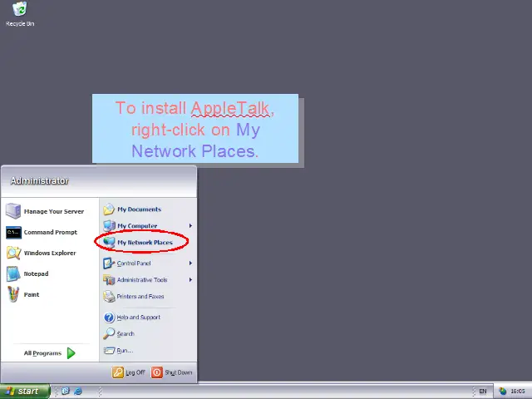Click the Notepad label text
This screenshot has width=532, height=399.
coord(36,273)
